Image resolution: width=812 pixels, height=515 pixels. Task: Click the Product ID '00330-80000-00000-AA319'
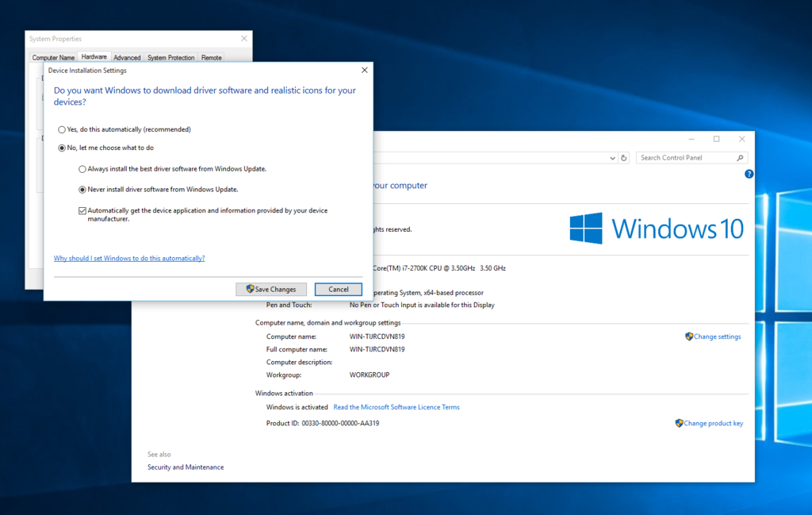coord(340,423)
